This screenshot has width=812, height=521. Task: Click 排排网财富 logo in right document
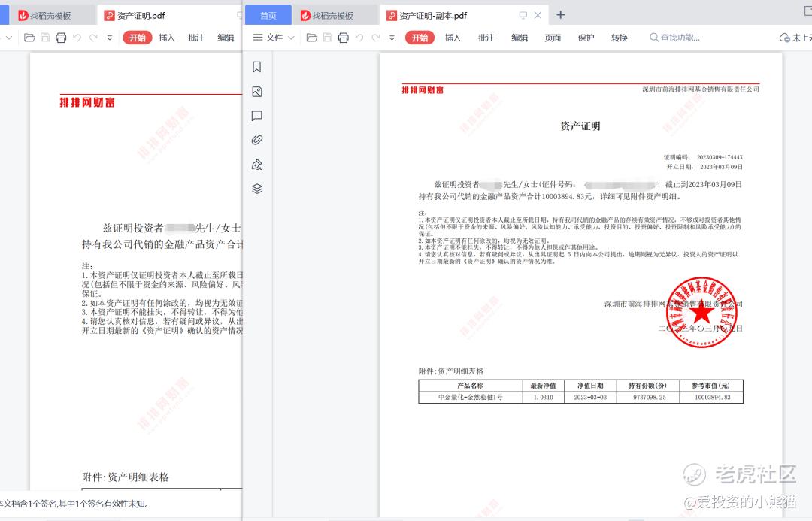[423, 90]
